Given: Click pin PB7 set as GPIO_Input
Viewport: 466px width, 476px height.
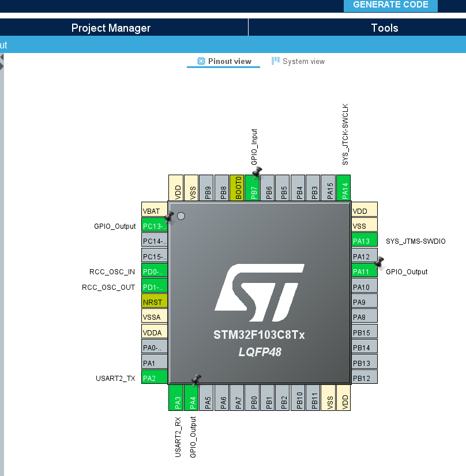Looking at the screenshot, I should click(252, 188).
